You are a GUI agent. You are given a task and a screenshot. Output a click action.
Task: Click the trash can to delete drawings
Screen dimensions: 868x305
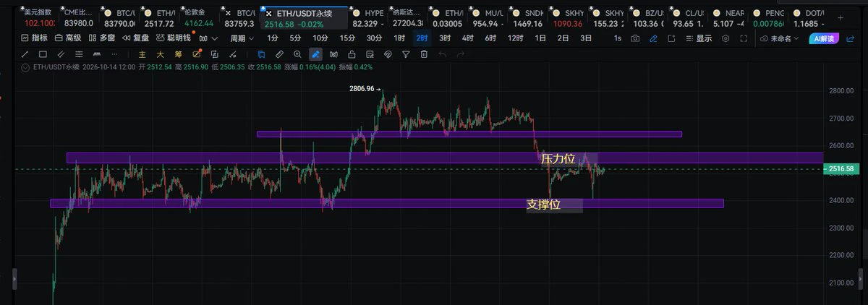pyautogui.click(x=425, y=54)
